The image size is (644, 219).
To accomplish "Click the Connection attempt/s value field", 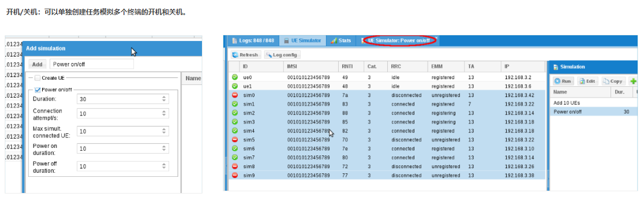I will (123, 113).
